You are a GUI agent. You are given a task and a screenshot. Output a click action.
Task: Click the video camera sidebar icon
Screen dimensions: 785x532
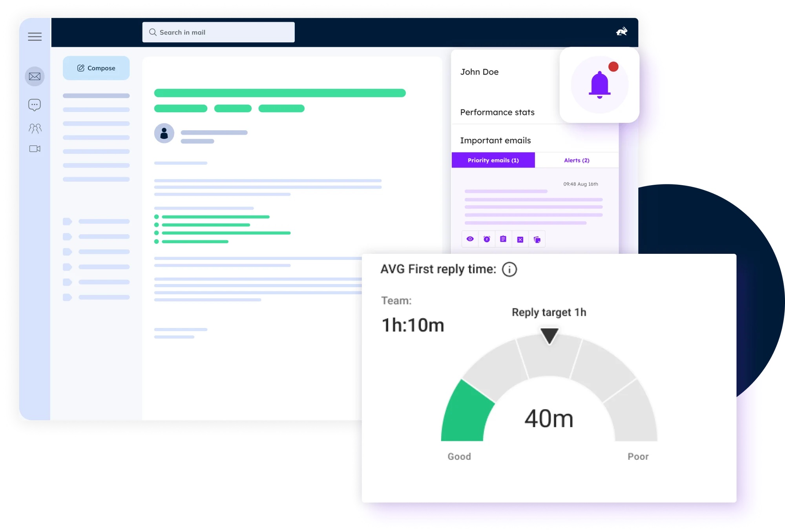pyautogui.click(x=35, y=149)
